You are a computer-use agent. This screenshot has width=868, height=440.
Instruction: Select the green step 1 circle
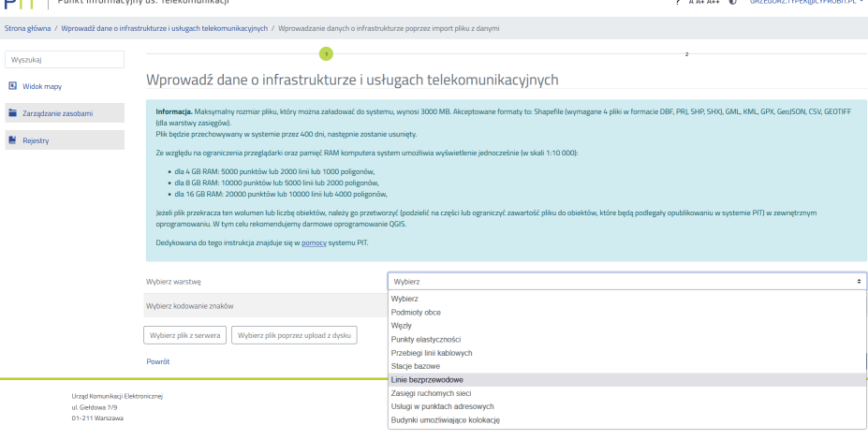pos(326,54)
